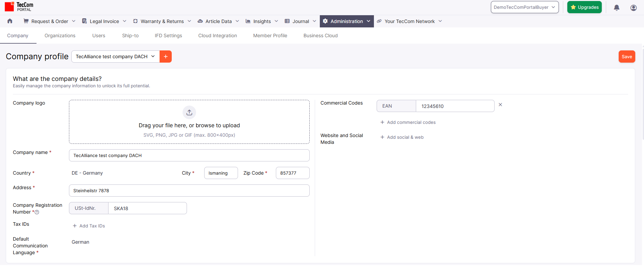Click Add Tax IDs link
This screenshot has height=266, width=644.
89,226
